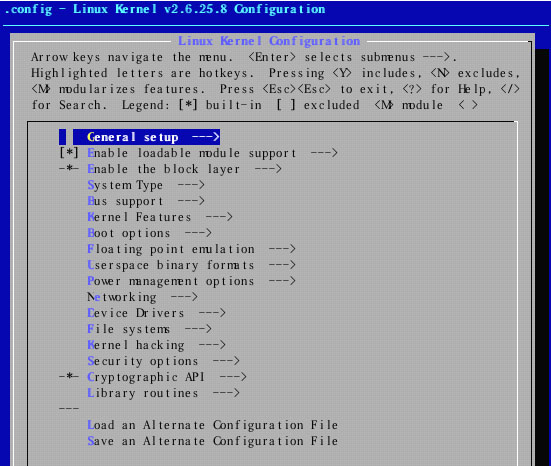The image size is (551, 466).
Task: Select the Networking submenu
Action: point(142,297)
